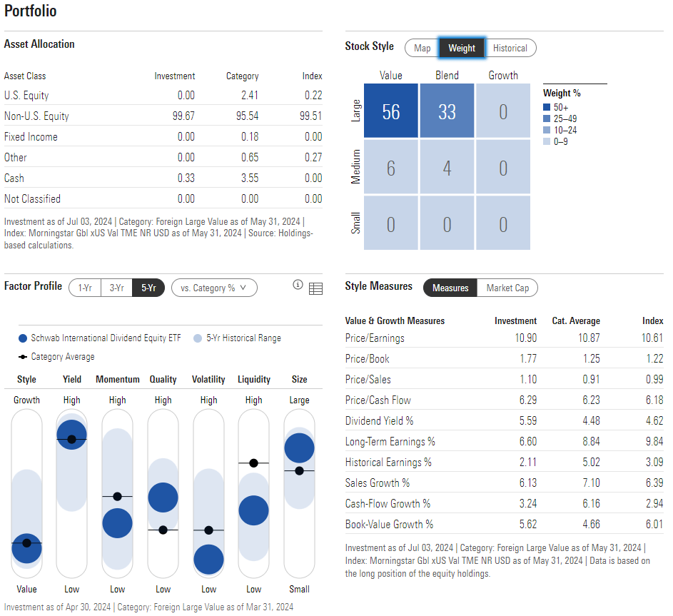Click the Large Value cell showing 56
The image size is (673, 616).
[390, 111]
